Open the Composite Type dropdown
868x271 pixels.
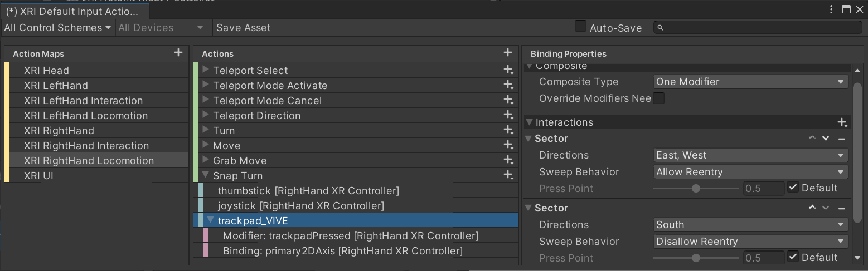click(x=750, y=82)
